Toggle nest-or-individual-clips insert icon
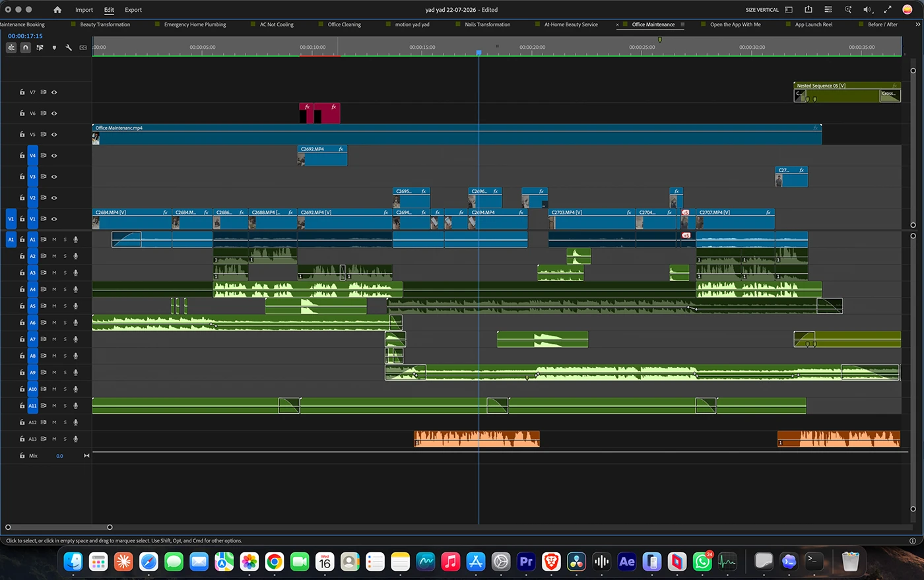 click(x=11, y=48)
